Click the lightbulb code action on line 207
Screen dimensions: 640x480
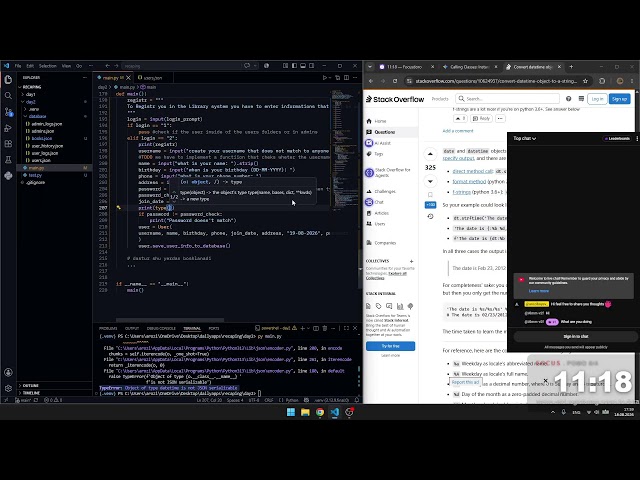click(118, 208)
